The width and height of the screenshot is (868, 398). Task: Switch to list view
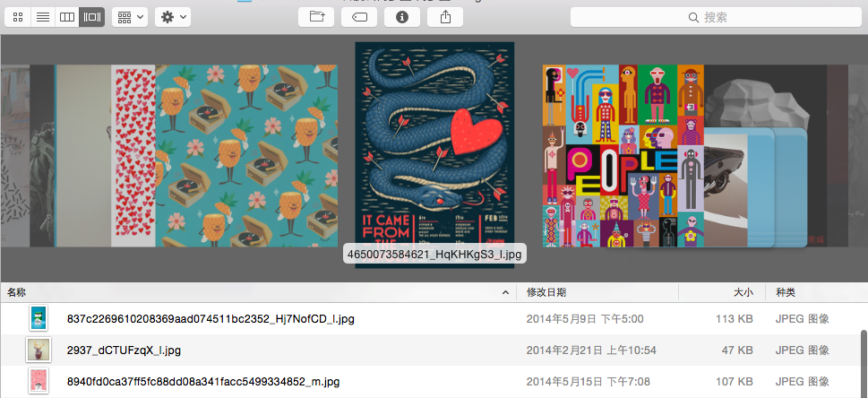43,17
